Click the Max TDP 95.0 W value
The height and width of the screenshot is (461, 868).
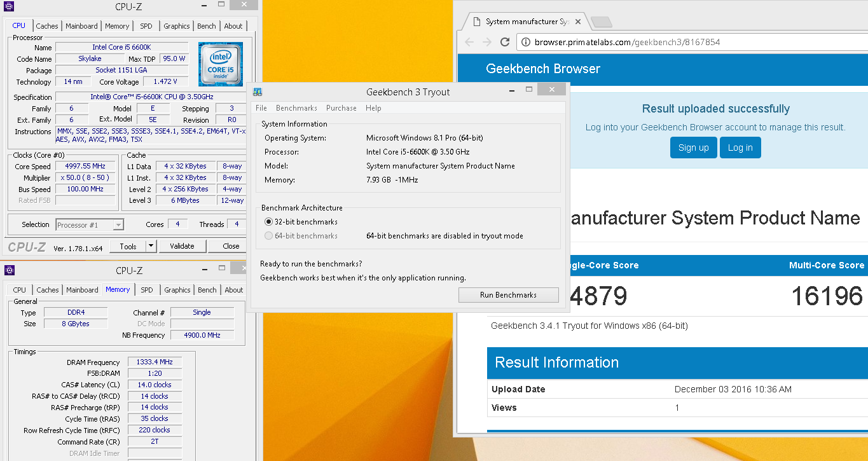174,58
